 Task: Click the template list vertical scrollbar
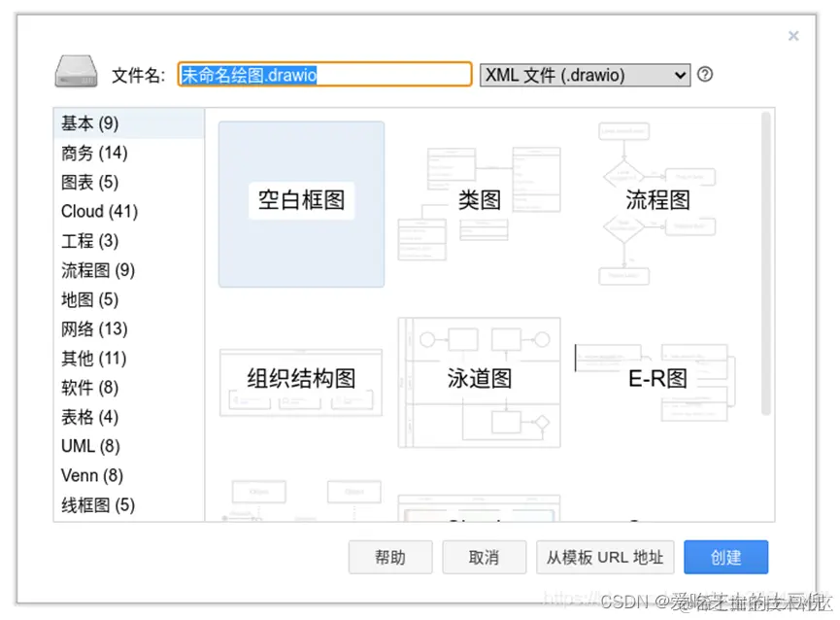766,262
